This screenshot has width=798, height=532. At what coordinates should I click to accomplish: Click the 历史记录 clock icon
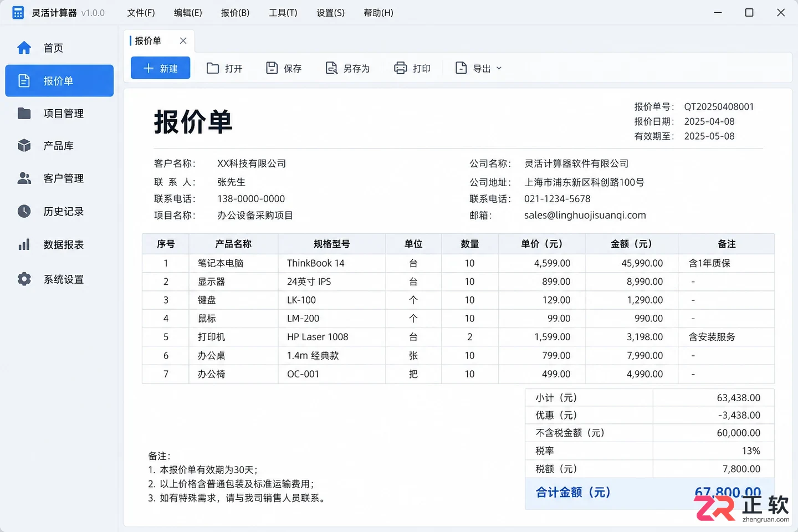pos(24,211)
